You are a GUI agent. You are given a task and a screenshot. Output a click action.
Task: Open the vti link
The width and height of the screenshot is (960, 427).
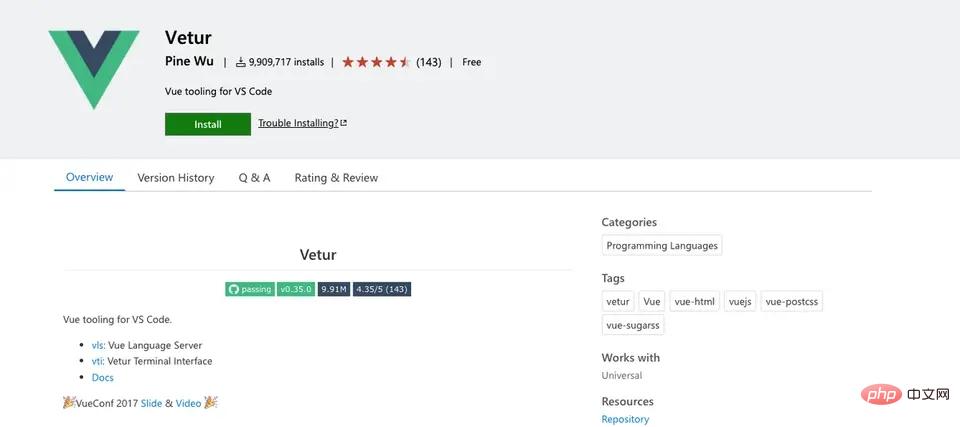(97, 361)
